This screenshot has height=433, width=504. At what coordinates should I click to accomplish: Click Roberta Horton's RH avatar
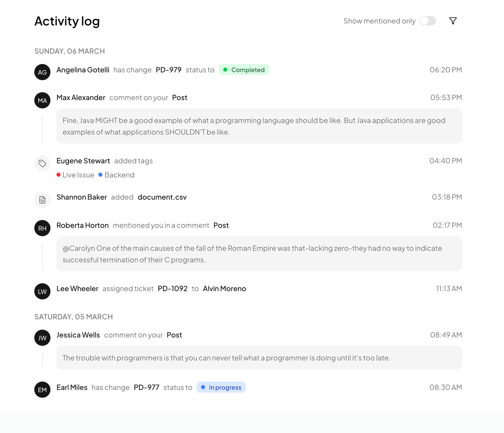pyautogui.click(x=42, y=228)
